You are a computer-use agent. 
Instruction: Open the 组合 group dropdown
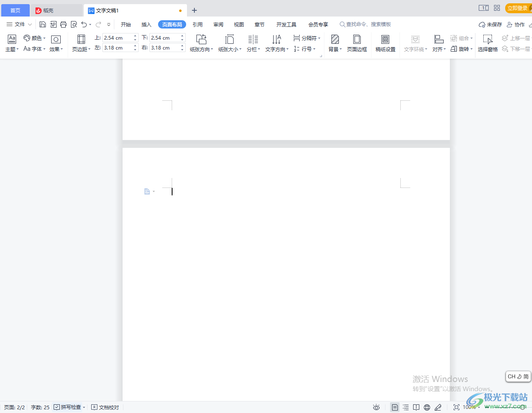pyautogui.click(x=461, y=38)
